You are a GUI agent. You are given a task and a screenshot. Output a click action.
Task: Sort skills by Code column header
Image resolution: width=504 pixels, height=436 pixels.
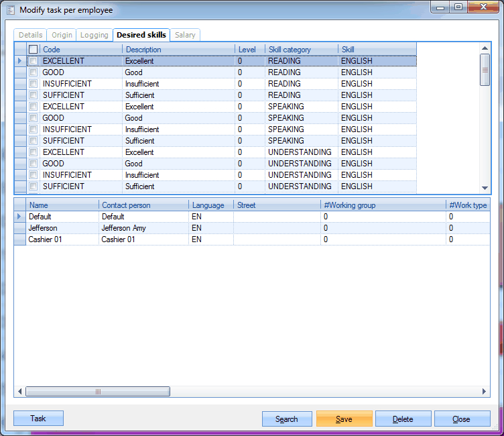81,49
